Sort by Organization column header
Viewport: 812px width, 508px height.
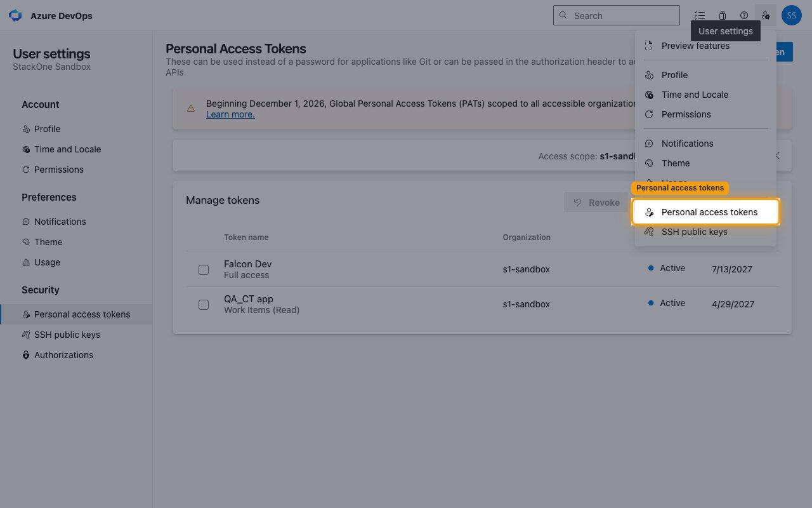coord(527,237)
